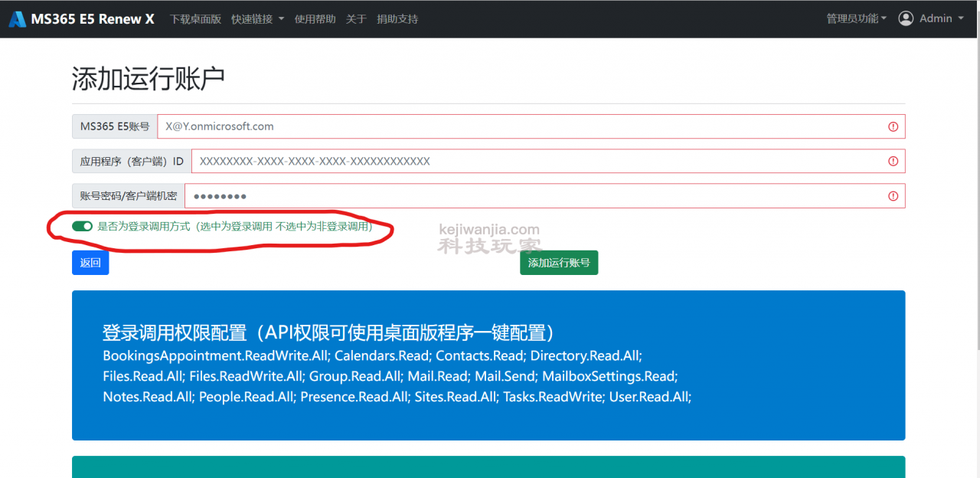Open the 捐助支持 menu item

[397, 19]
